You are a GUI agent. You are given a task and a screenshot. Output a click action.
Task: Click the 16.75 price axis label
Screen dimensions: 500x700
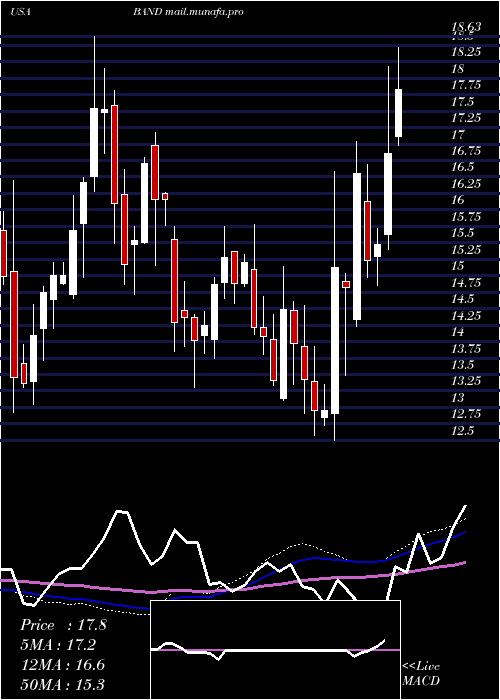click(466, 150)
